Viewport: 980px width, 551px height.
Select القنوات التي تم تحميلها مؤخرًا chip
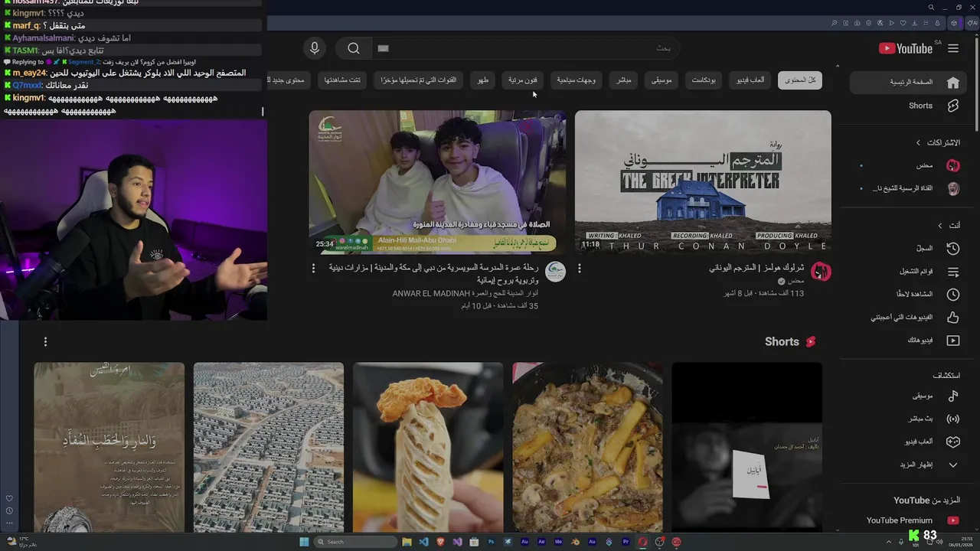(419, 80)
